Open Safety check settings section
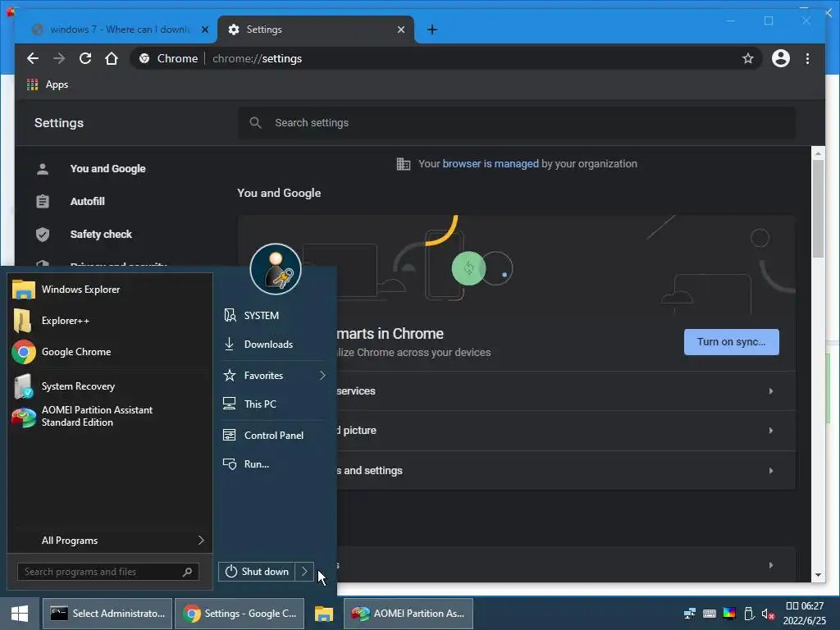This screenshot has width=840, height=630. click(101, 234)
